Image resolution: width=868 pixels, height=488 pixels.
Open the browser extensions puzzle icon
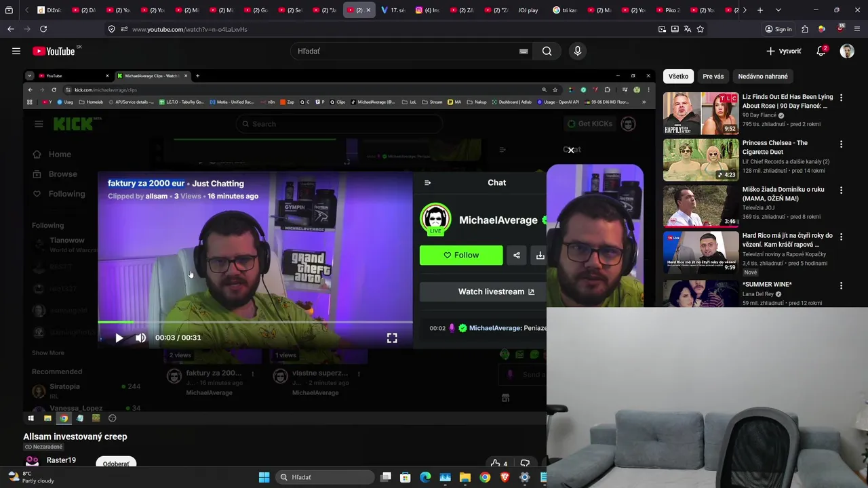point(805,29)
